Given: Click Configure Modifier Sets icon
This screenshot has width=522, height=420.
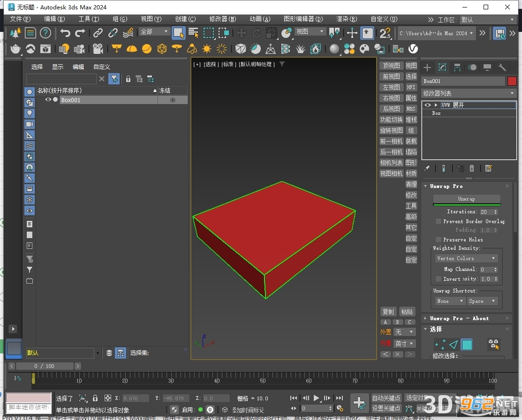Looking at the screenshot, I should 488,168.
